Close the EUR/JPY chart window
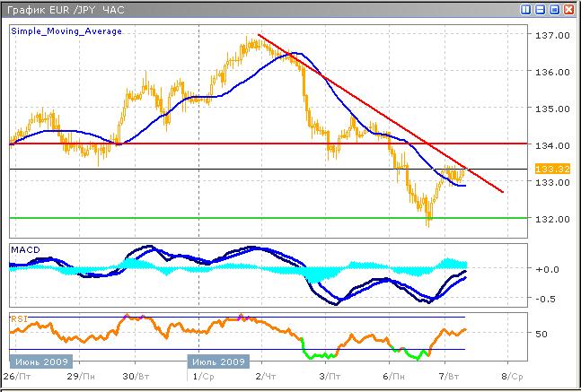Viewport: 581px width, 392px height. [569, 9]
